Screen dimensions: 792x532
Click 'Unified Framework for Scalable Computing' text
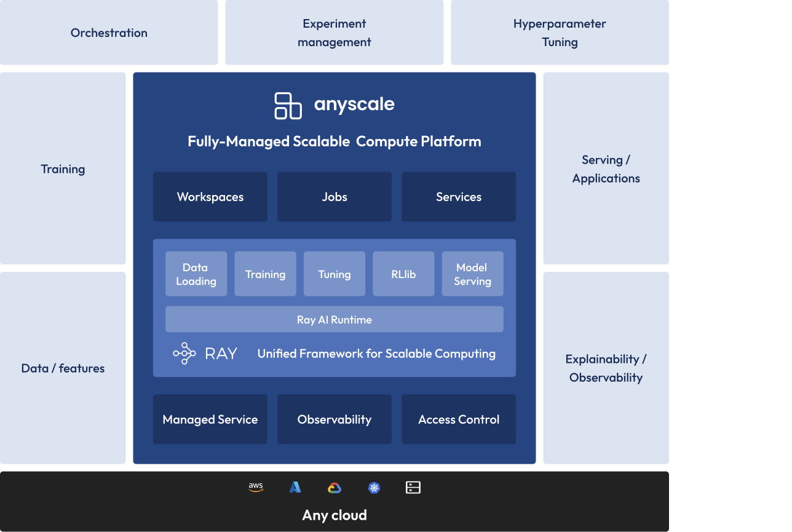tap(376, 354)
